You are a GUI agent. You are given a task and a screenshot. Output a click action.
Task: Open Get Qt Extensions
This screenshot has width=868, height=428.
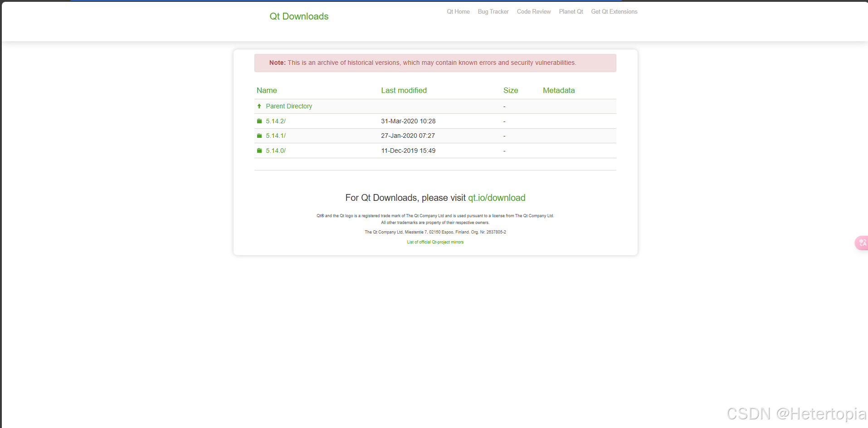pyautogui.click(x=614, y=12)
